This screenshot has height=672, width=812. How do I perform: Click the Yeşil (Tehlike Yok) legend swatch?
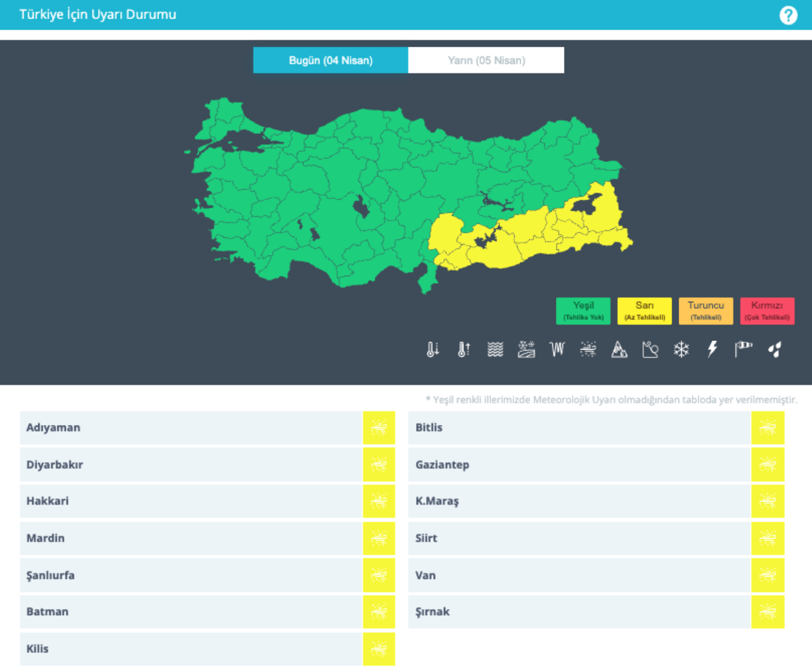pos(583,311)
